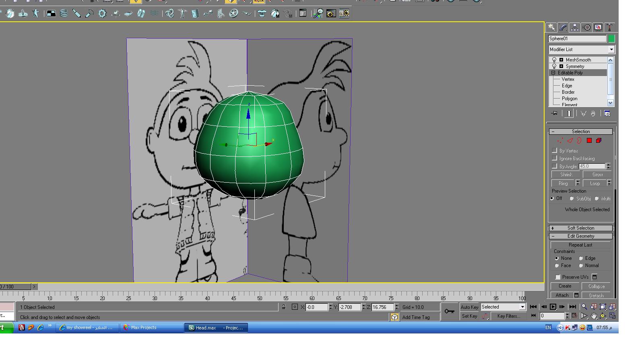This screenshot has width=644, height=362.
Task: Enable Preserve UVs checkbox
Action: (558, 277)
